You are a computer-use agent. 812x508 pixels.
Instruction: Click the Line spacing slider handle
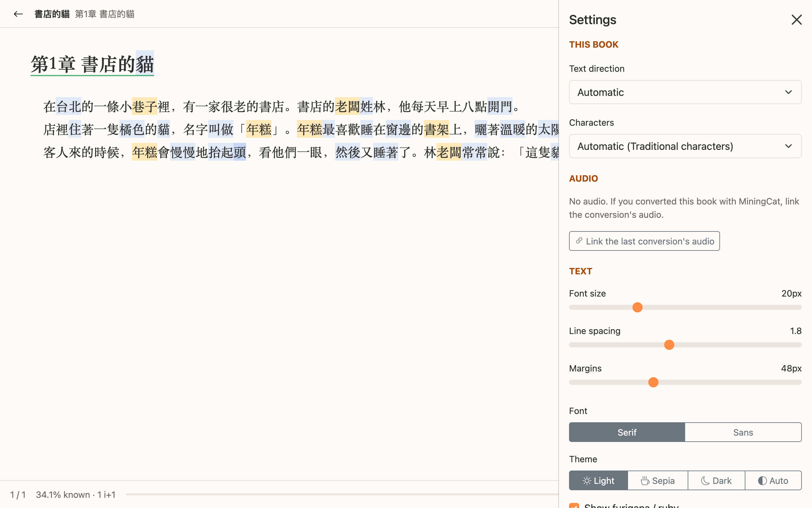[669, 345]
